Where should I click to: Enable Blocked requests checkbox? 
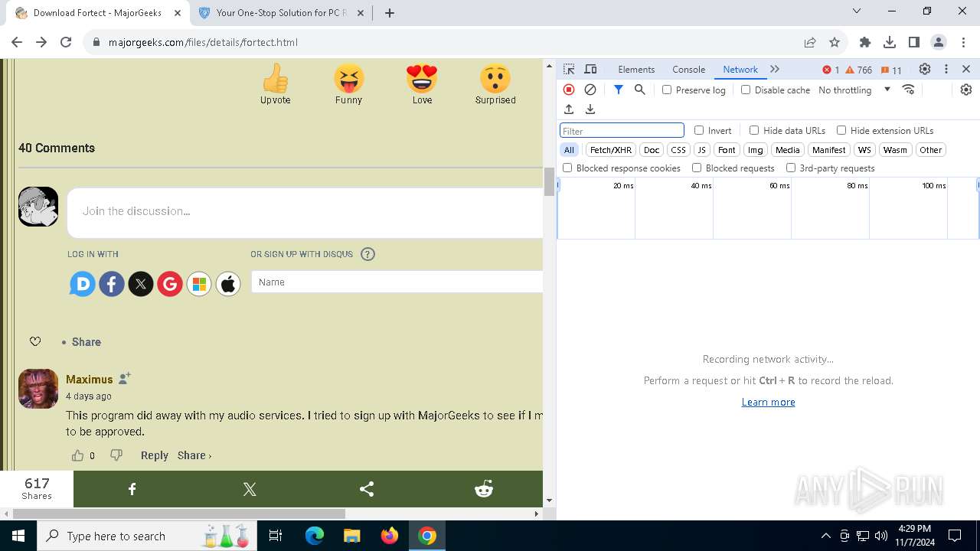[x=697, y=168]
